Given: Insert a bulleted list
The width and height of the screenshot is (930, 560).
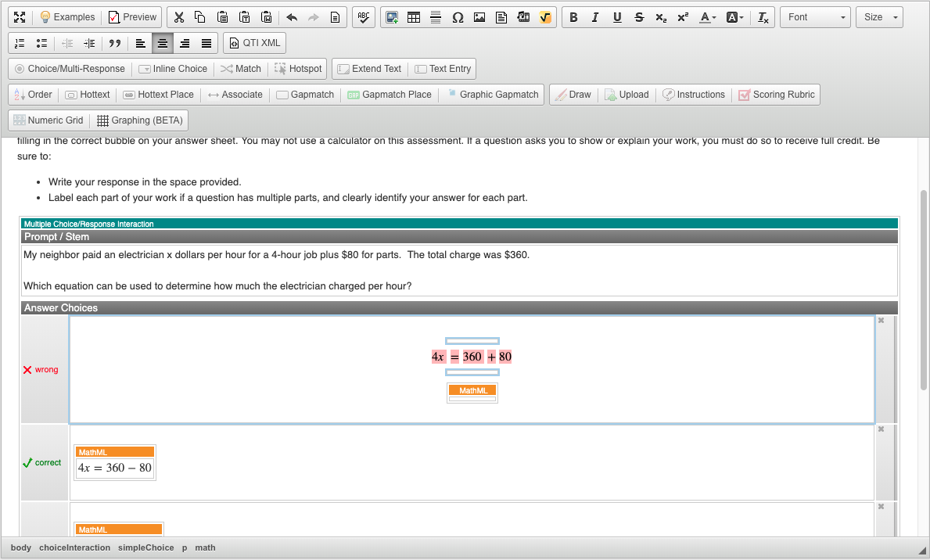Looking at the screenshot, I should [41, 43].
